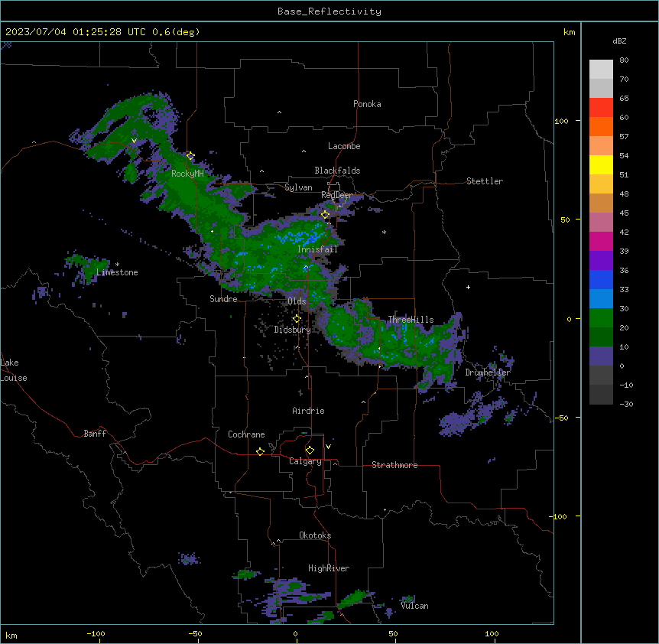
Task: Click the Strathmore city label
Action: [x=394, y=465]
